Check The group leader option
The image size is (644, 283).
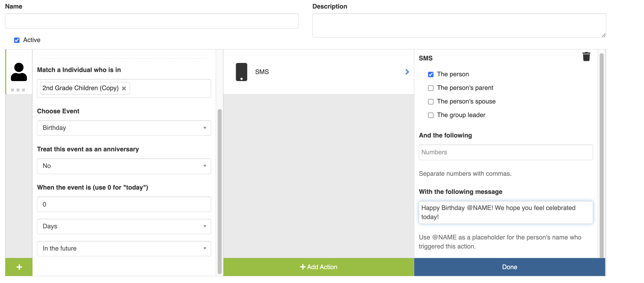pos(431,115)
